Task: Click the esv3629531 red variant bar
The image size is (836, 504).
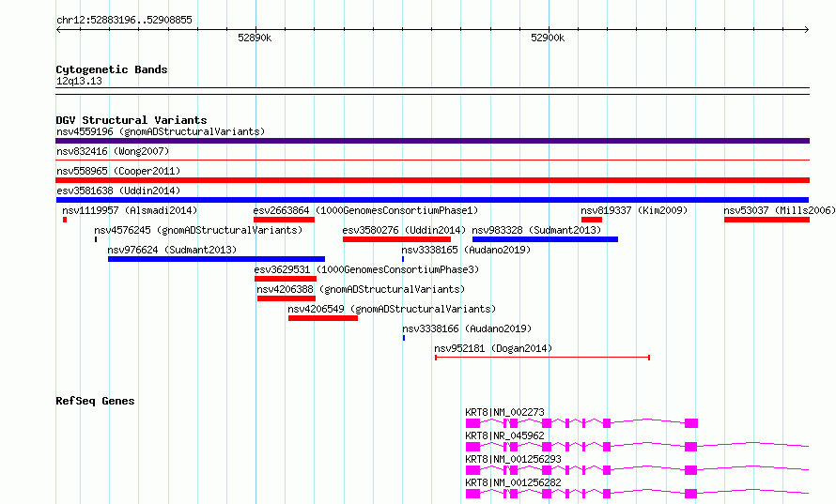Action: coord(286,279)
